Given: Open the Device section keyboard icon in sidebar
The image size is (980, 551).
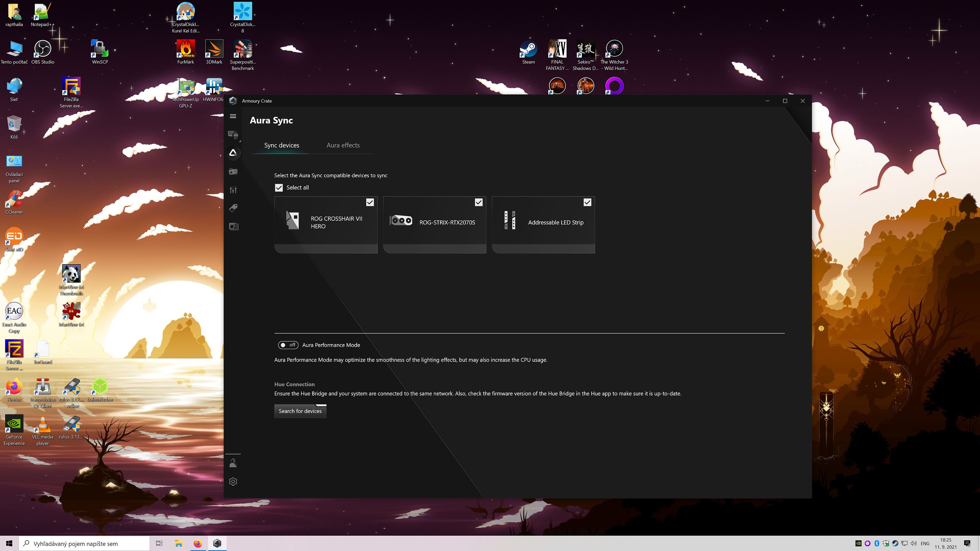Looking at the screenshot, I should [x=233, y=135].
